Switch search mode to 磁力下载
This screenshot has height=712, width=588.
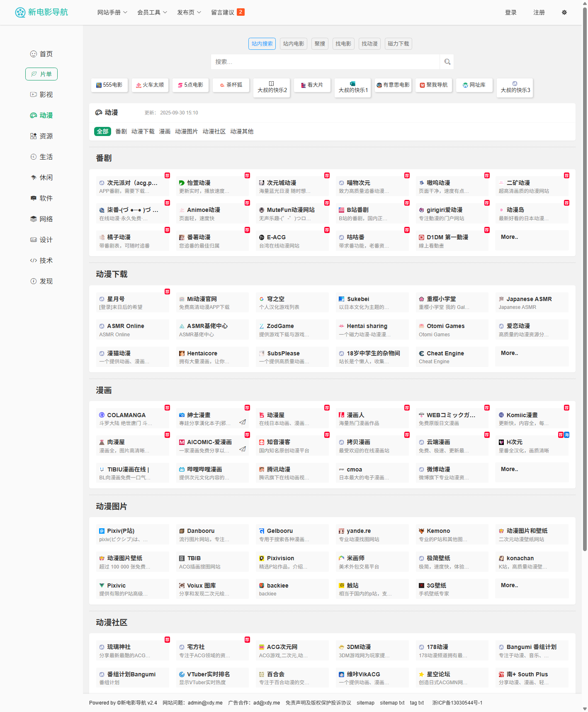point(398,44)
